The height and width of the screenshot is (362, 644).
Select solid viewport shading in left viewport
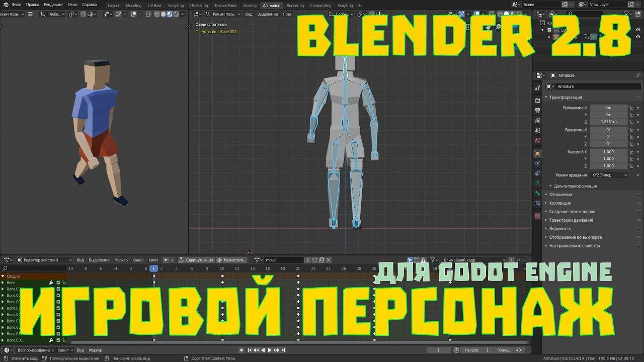164,14
